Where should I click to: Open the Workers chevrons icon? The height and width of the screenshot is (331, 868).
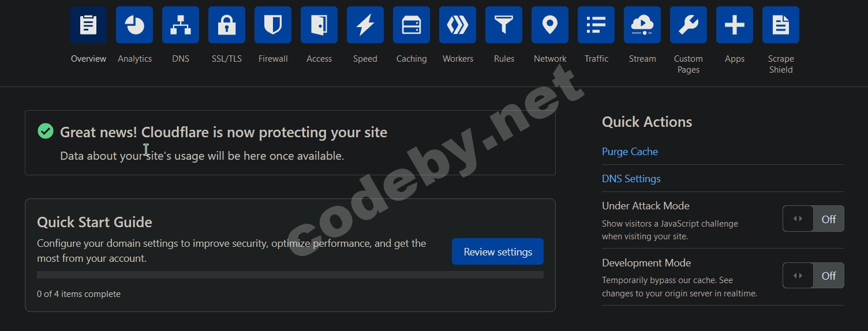(458, 25)
